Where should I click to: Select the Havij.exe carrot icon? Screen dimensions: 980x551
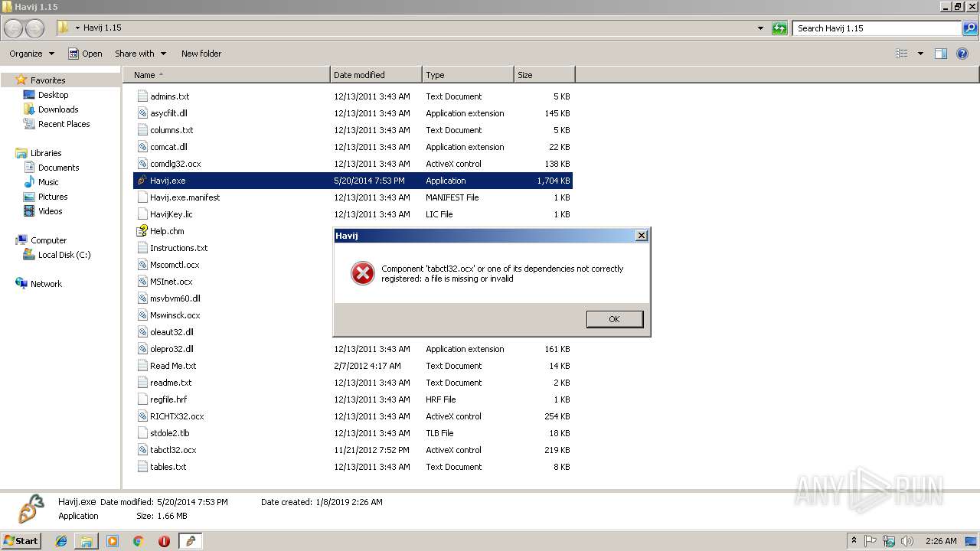[142, 181]
